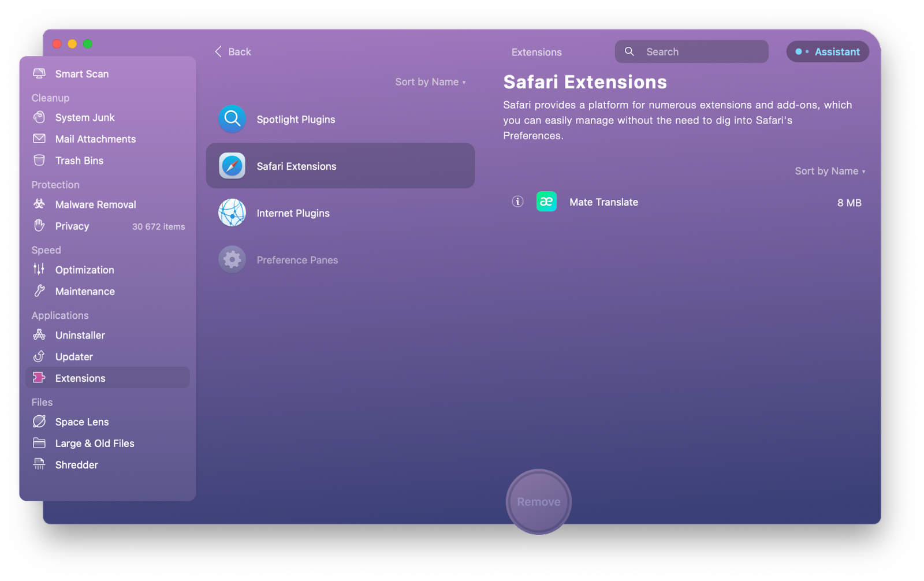
Task: Click the 8 MB size value
Action: click(x=849, y=203)
